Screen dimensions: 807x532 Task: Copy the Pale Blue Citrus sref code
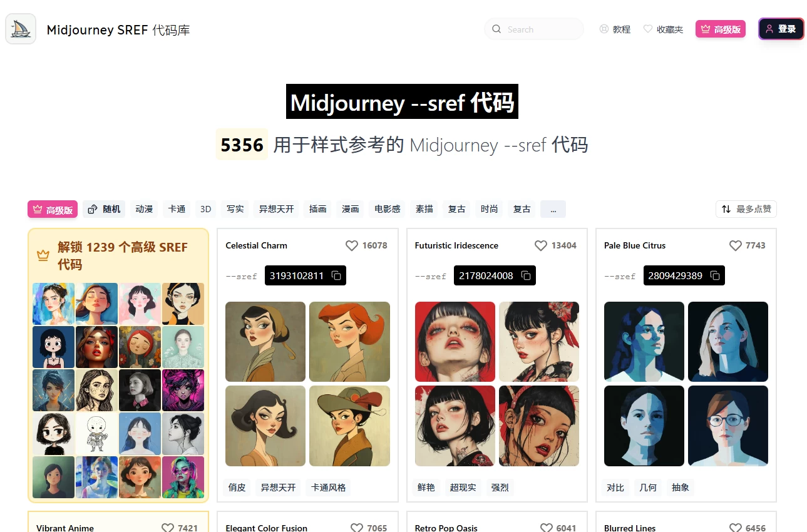pos(715,275)
